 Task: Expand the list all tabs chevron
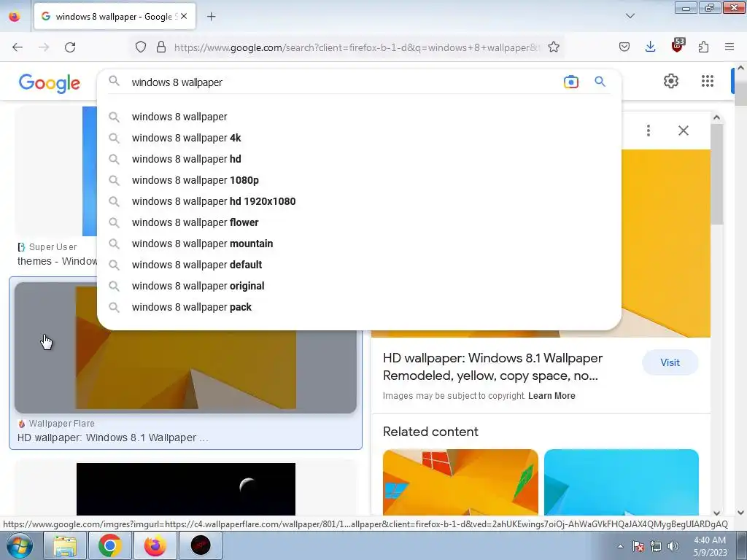click(x=630, y=16)
